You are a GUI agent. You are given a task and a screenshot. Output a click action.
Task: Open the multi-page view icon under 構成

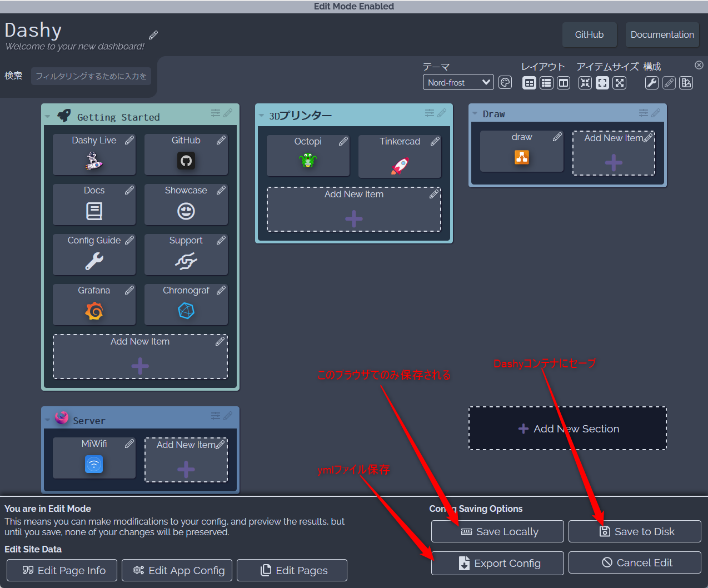(686, 83)
